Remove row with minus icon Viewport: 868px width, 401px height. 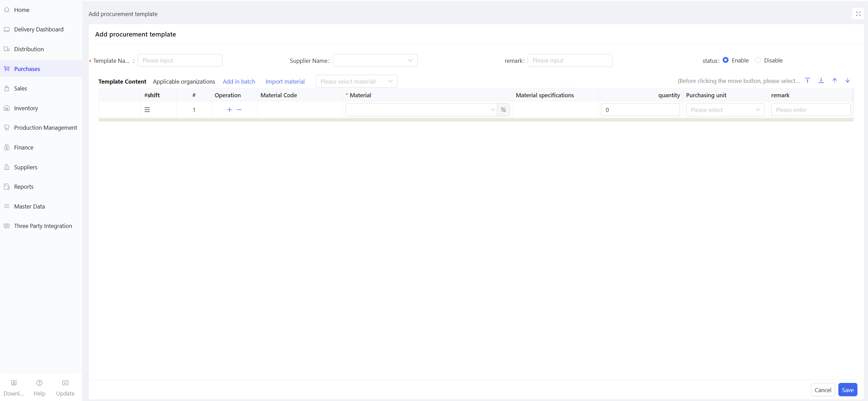tap(239, 110)
